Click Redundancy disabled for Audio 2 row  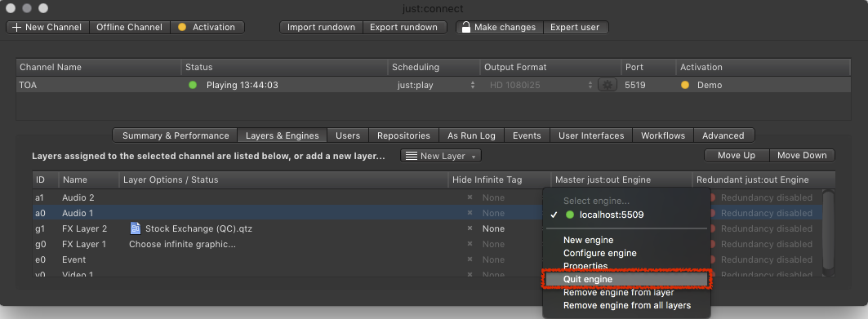tap(766, 197)
